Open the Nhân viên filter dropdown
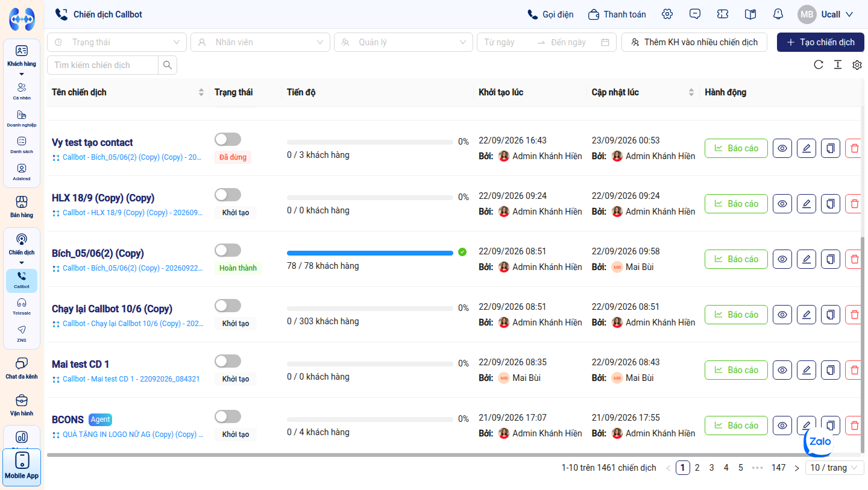The width and height of the screenshot is (868, 490). pos(260,42)
